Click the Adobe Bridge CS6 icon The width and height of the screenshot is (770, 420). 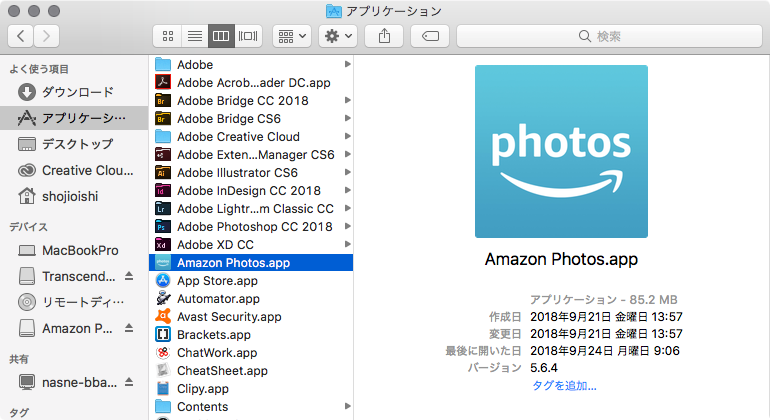[163, 118]
